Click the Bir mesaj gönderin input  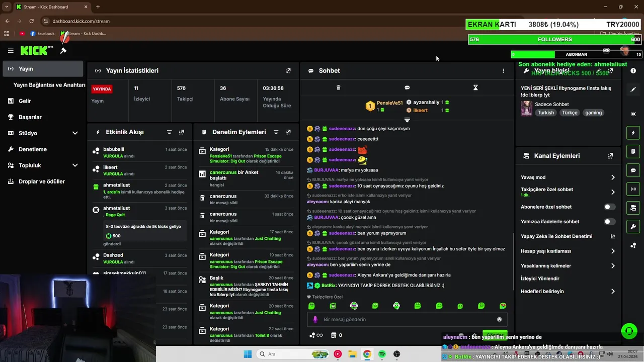point(407,319)
